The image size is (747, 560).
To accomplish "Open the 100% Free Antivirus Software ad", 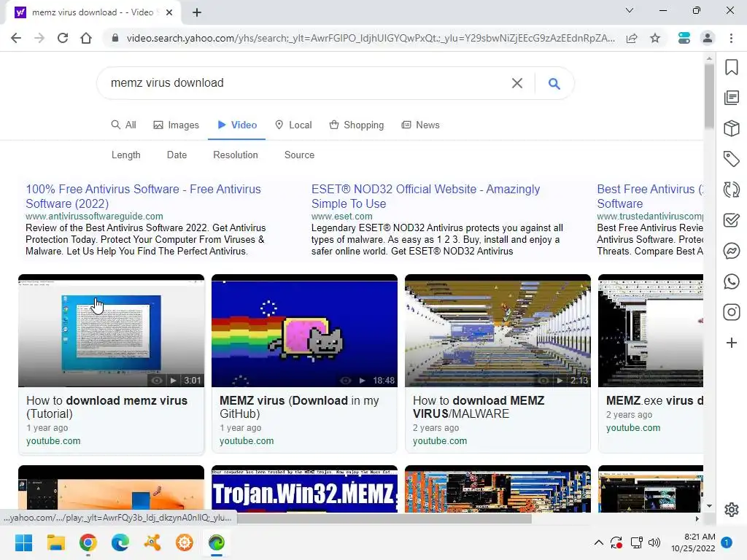I will [143, 196].
